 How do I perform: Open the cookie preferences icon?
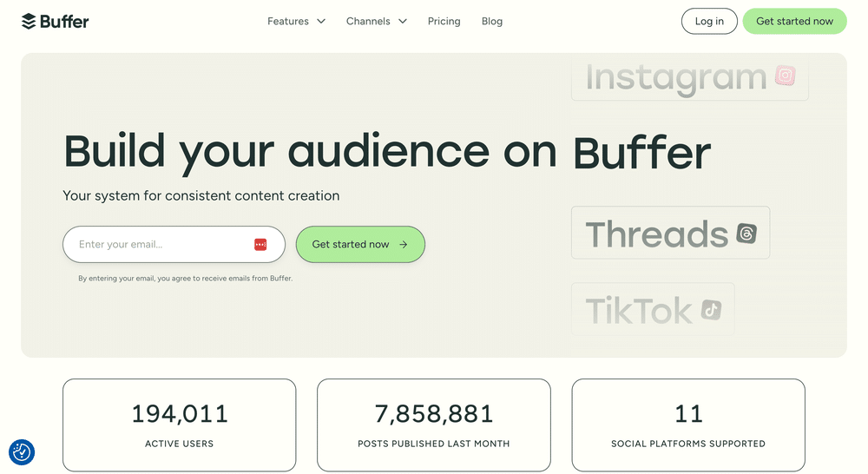[x=22, y=452]
